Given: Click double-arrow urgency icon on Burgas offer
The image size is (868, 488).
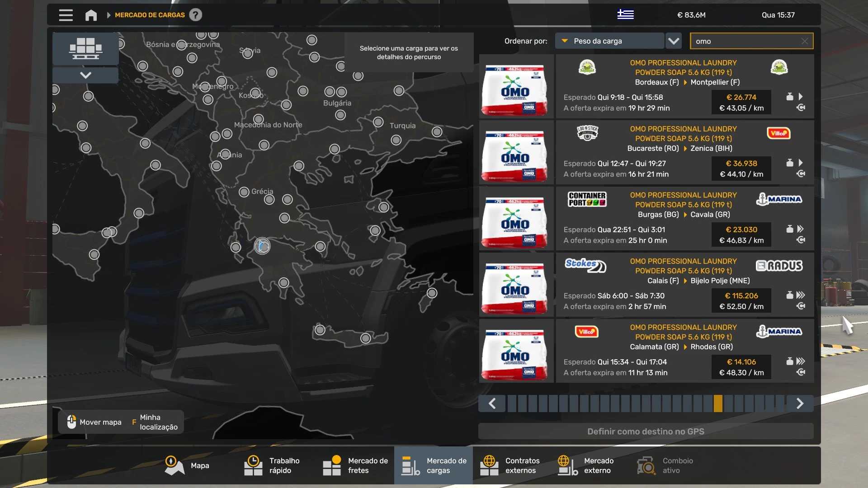Looking at the screenshot, I should pos(801,229).
